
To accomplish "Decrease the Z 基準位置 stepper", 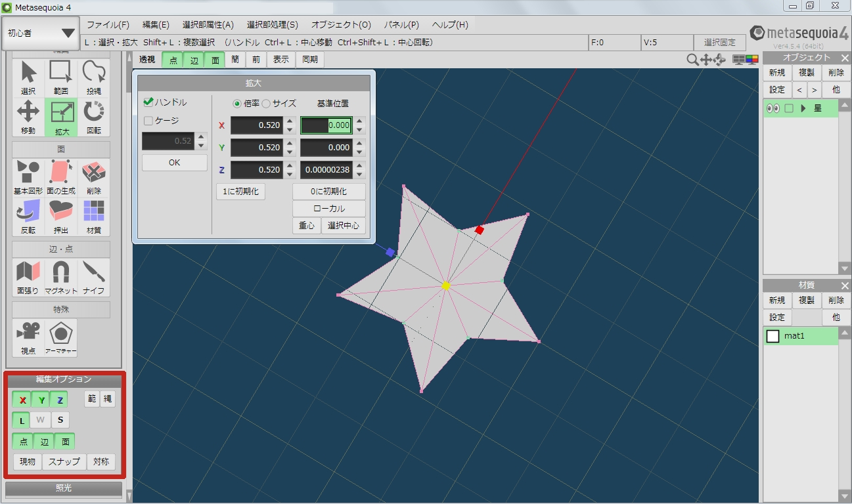I will (359, 175).
